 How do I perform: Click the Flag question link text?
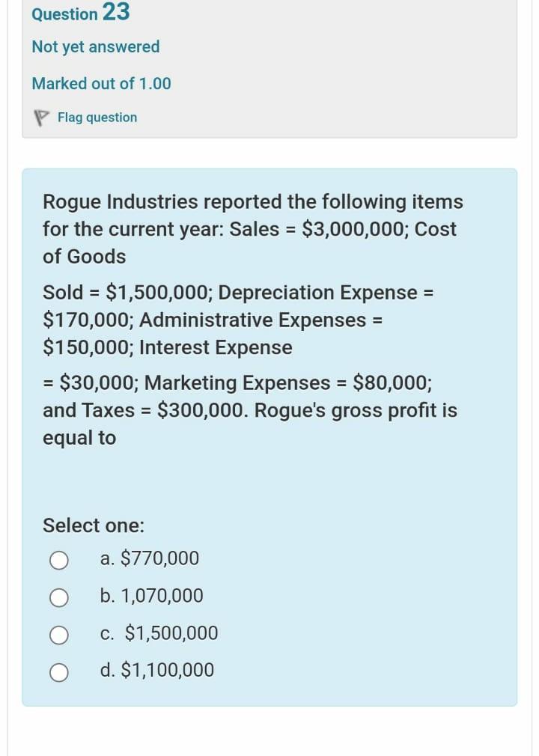pyautogui.click(x=97, y=118)
